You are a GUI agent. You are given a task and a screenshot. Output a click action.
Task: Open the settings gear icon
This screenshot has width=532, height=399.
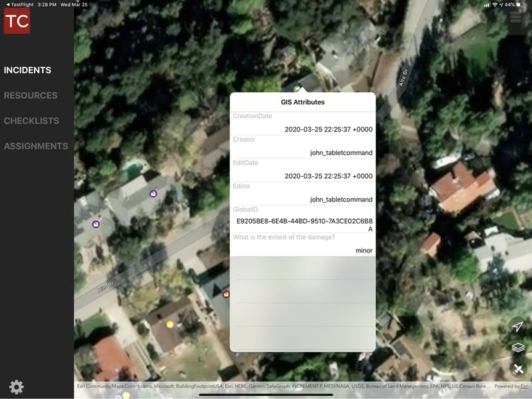(x=16, y=387)
